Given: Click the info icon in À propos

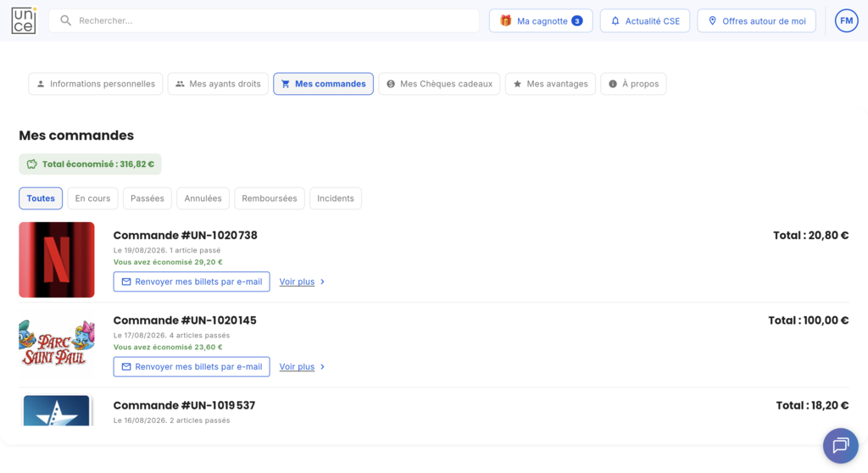Looking at the screenshot, I should point(613,84).
